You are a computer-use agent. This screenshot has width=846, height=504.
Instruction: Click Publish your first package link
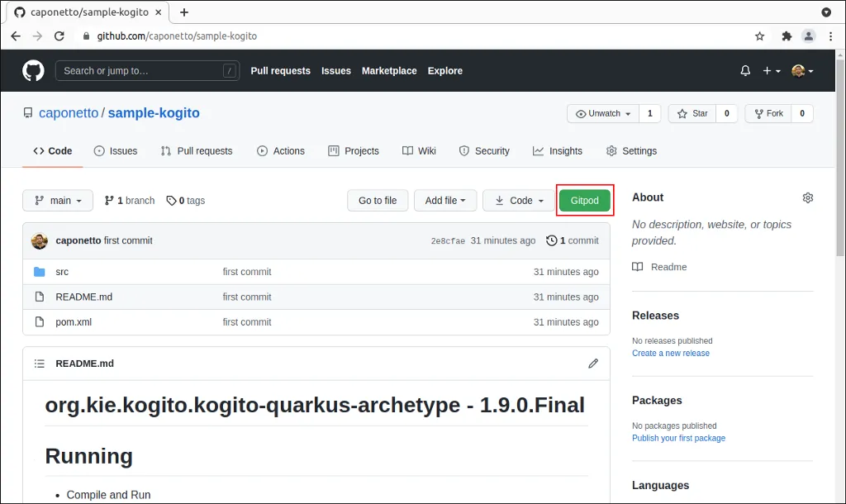point(679,438)
